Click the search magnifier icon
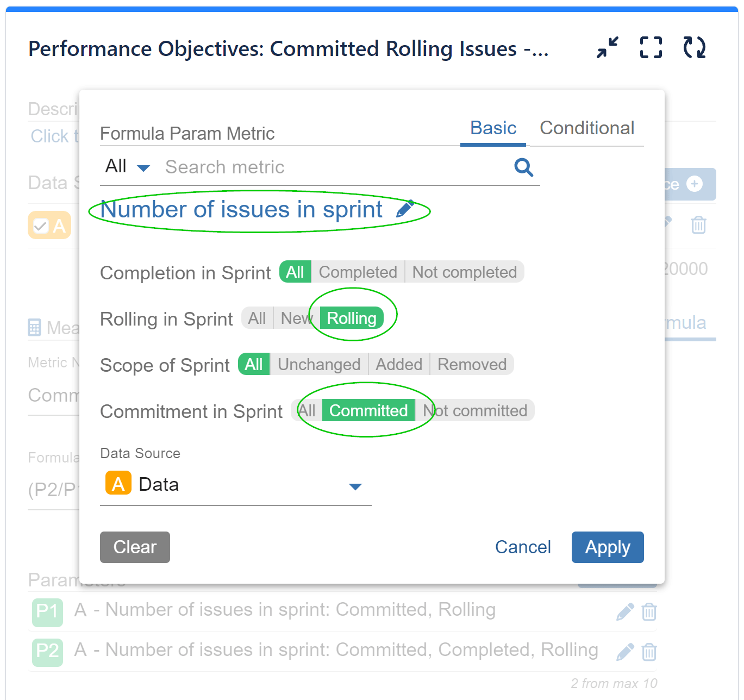The image size is (744, 700). [x=523, y=167]
